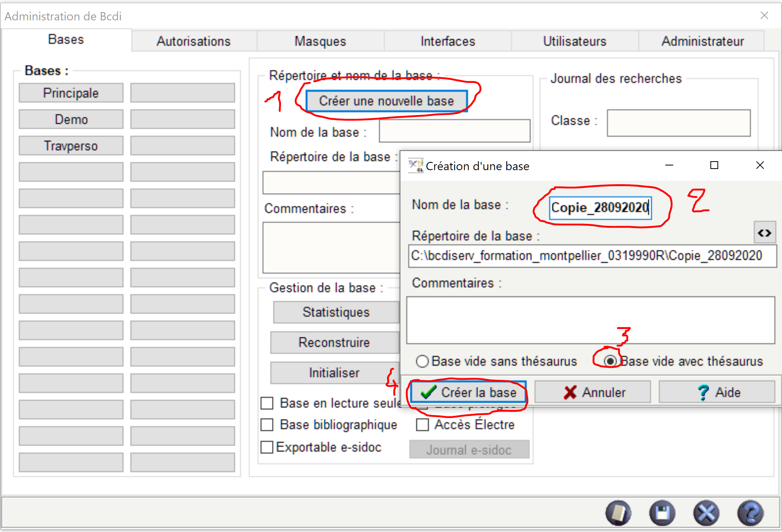Enable Base bibliographique checkbox
Screen dimensions: 782x532
coord(267,425)
